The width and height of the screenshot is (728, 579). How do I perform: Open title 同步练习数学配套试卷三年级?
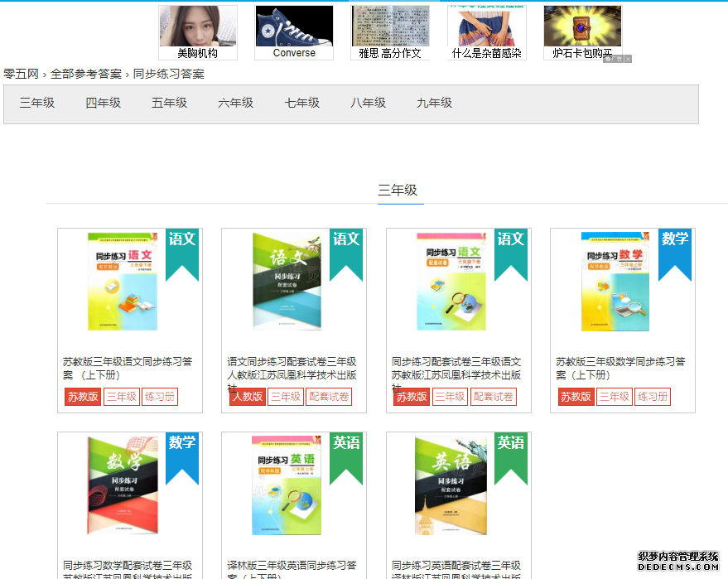click(128, 569)
